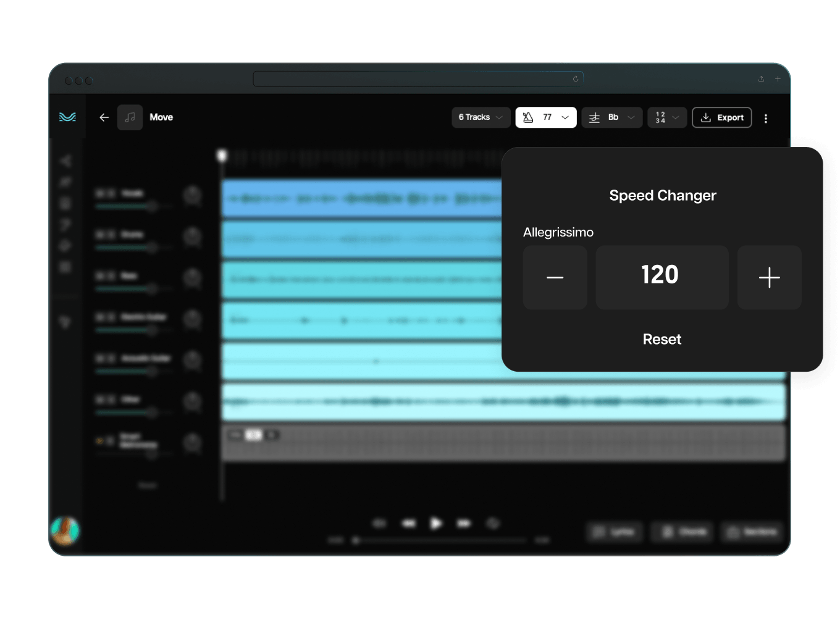Decrease speed with the minus button
The height and width of the screenshot is (620, 840).
pos(555,277)
